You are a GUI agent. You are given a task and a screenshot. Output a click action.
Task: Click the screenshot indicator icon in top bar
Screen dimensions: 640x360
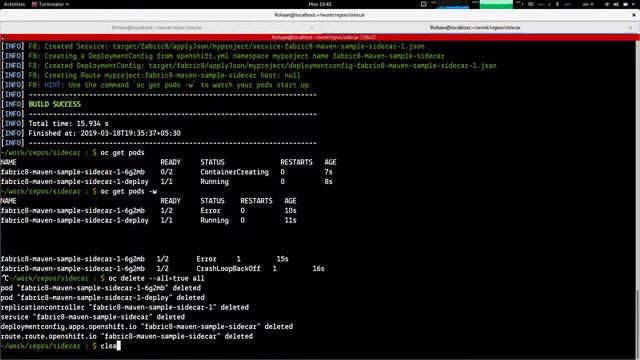[423, 4]
